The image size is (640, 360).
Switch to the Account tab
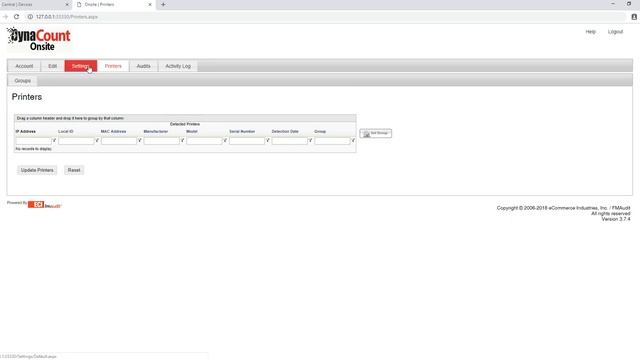click(x=24, y=66)
